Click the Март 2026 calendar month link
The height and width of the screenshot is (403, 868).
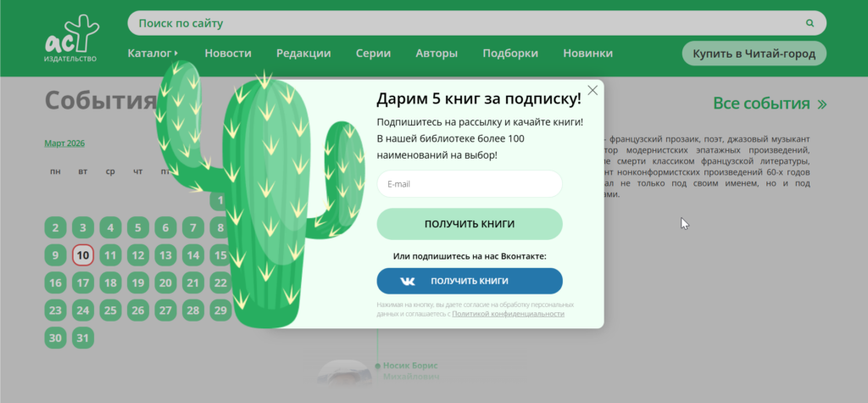[x=64, y=143]
